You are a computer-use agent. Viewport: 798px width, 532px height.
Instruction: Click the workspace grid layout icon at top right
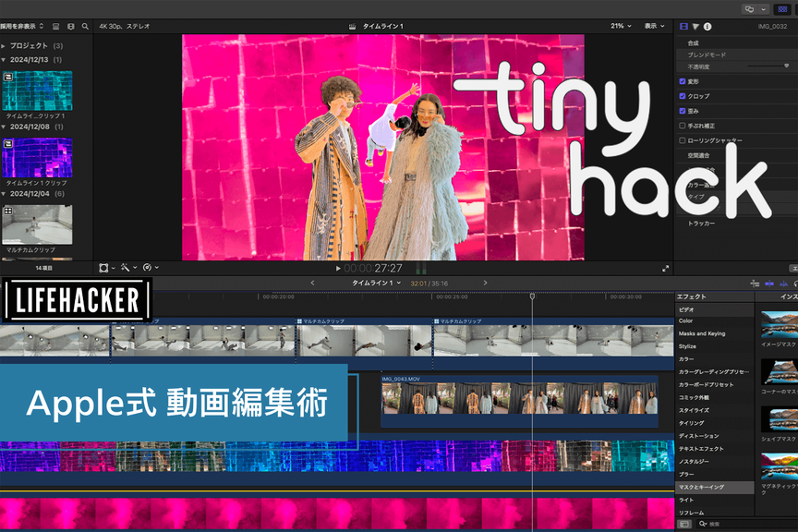pyautogui.click(x=782, y=8)
